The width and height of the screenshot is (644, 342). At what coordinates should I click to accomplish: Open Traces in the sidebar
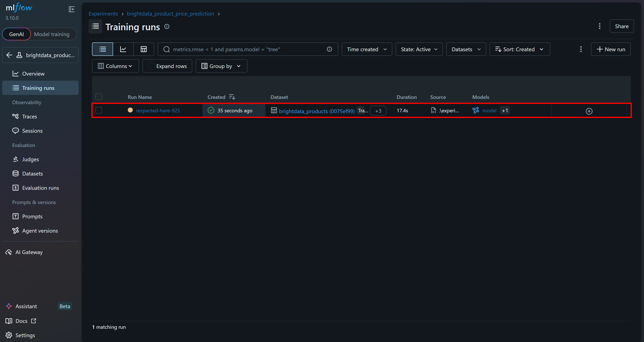pos(29,117)
